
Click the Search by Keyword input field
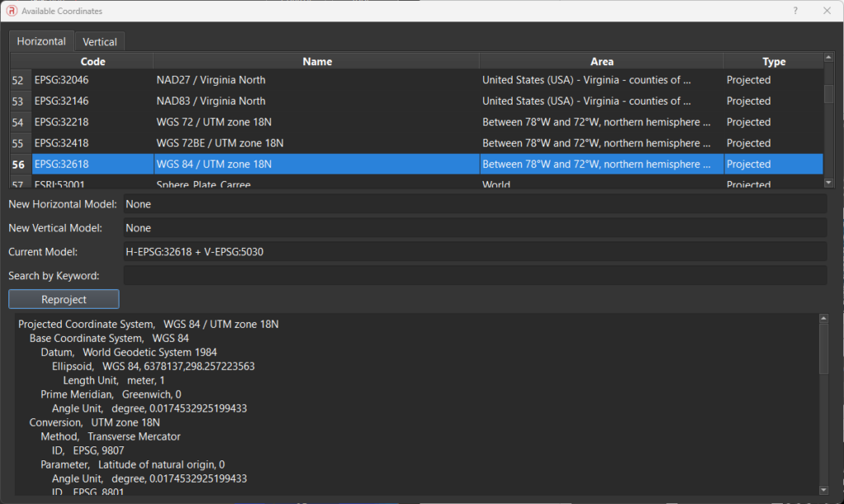pyautogui.click(x=474, y=275)
